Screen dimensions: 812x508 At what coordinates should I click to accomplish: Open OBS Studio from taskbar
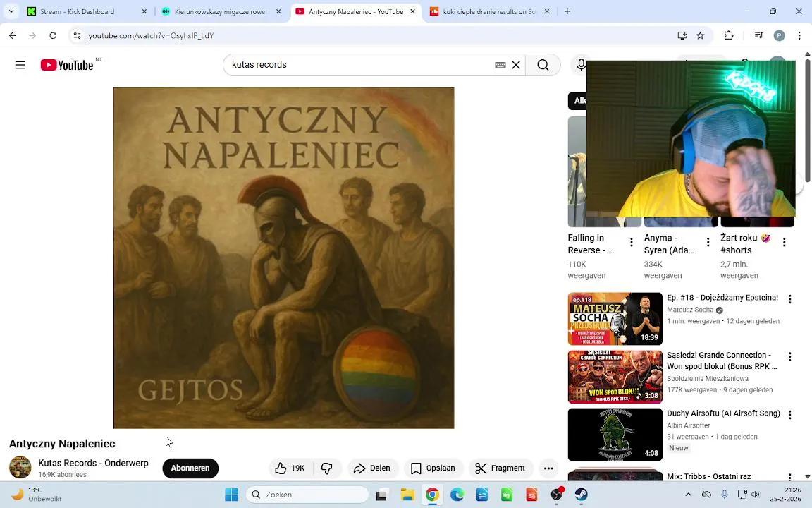557,495
